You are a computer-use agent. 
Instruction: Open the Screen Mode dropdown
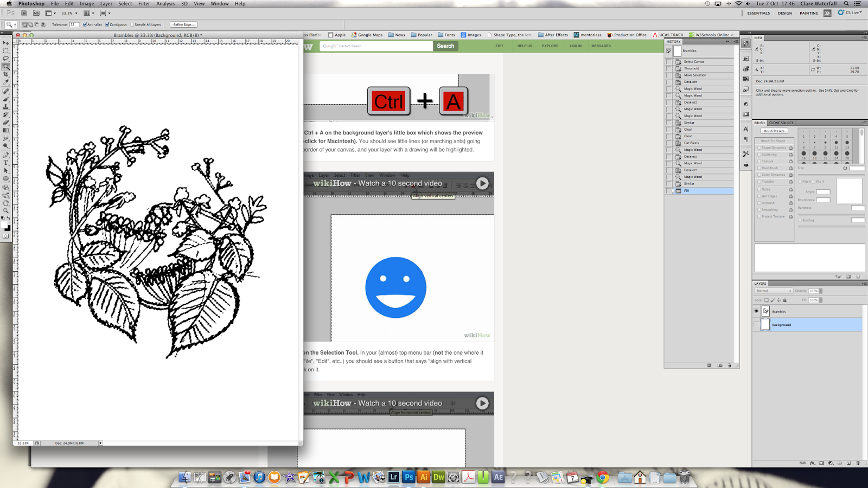pyautogui.click(x=104, y=13)
